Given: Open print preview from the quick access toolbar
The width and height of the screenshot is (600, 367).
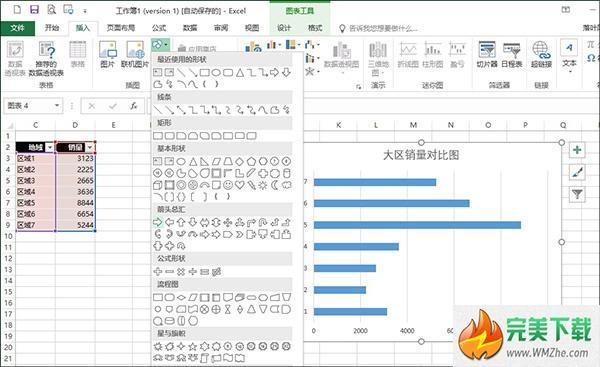Looking at the screenshot, I should (51, 10).
